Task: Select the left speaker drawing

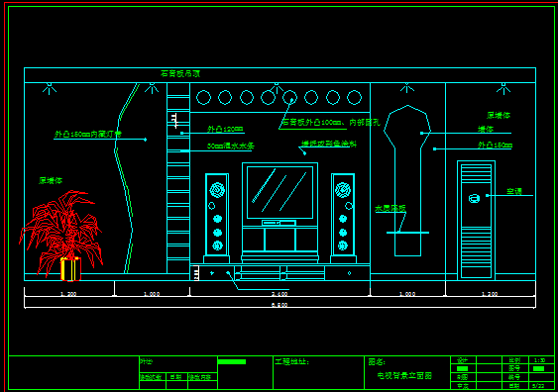Action: click(x=217, y=218)
